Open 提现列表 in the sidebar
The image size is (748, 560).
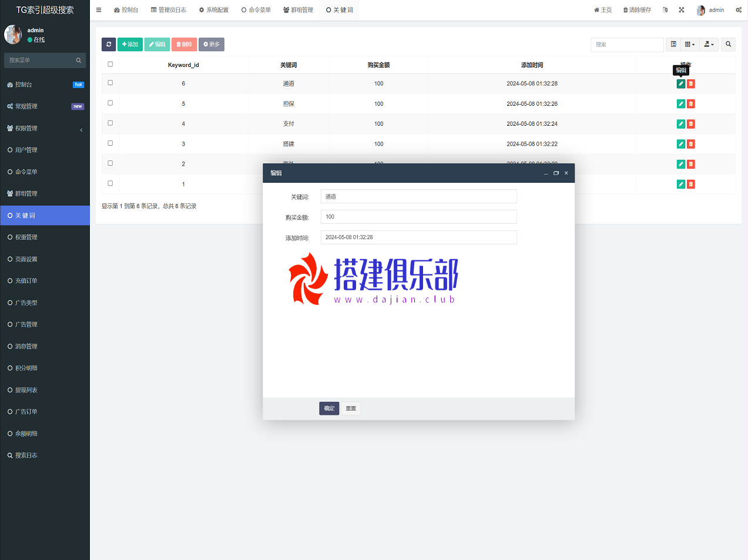[45, 390]
